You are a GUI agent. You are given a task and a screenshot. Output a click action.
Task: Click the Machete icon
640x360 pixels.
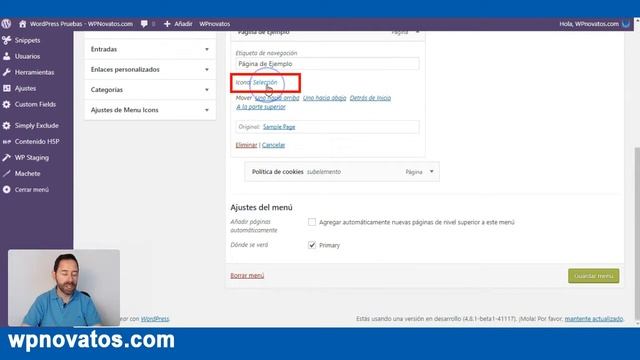7,173
